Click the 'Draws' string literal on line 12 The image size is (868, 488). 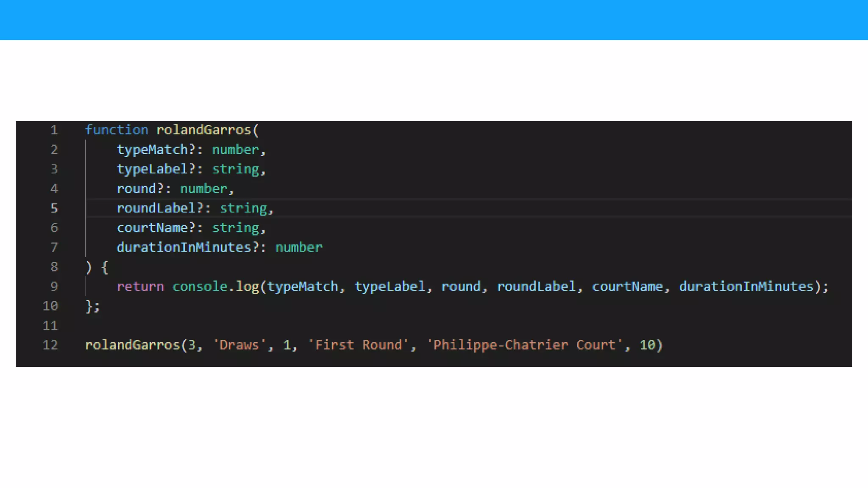click(239, 345)
